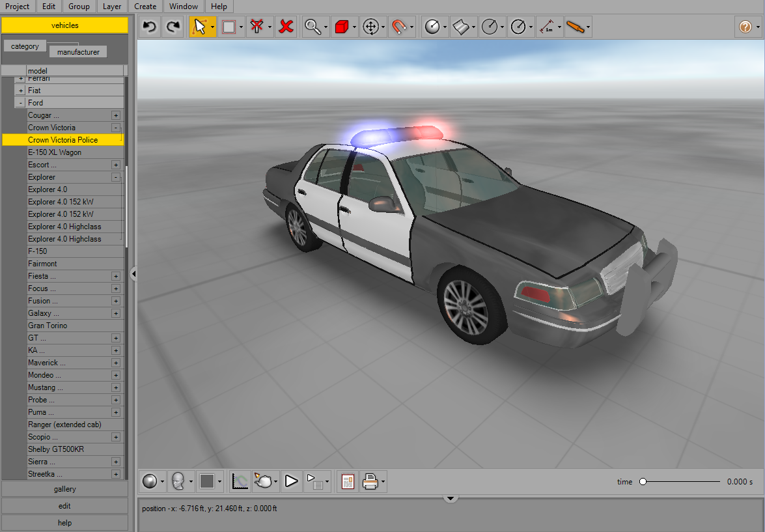Click the help button at bottom left
This screenshot has height=532, width=765.
point(64,522)
